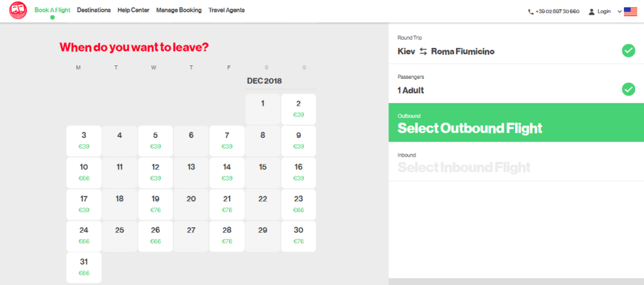Open the Destinations menu

tap(94, 10)
